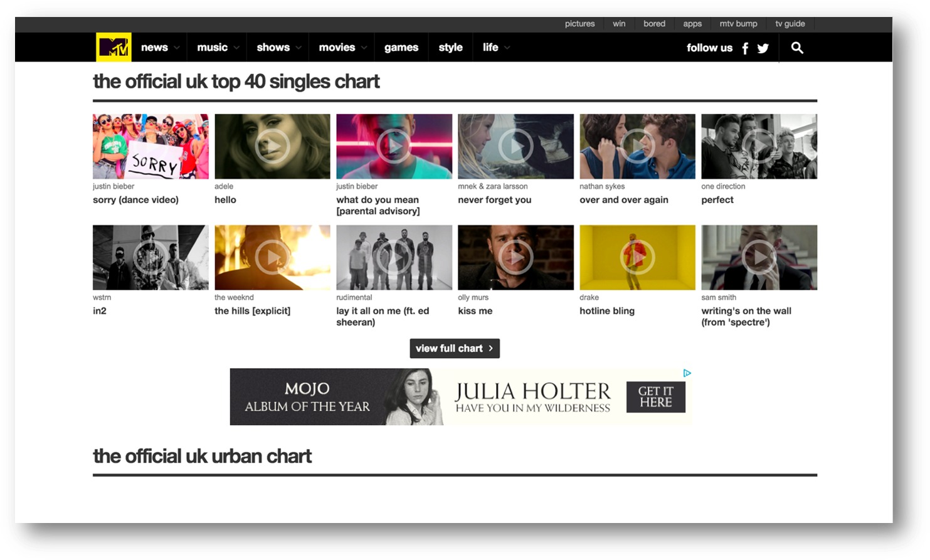The width and height of the screenshot is (930, 560).
Task: Click the MTV logo
Action: 114,47
